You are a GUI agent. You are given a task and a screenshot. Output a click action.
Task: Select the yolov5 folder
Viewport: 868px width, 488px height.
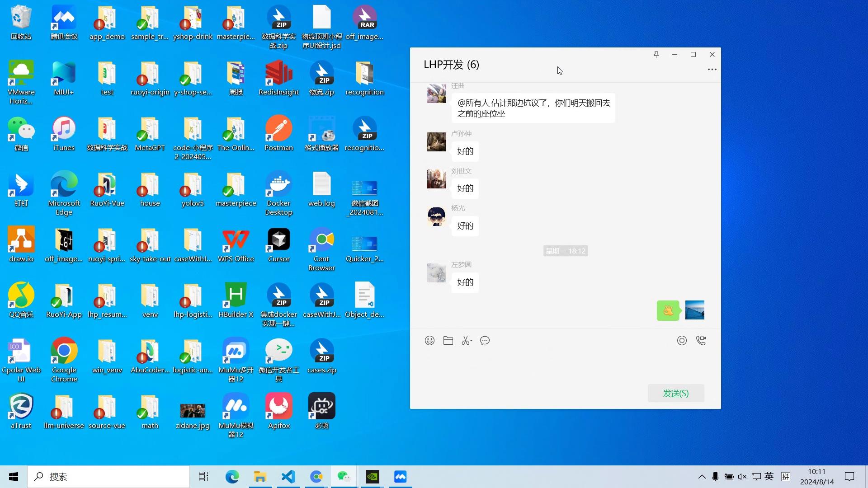click(x=193, y=189)
